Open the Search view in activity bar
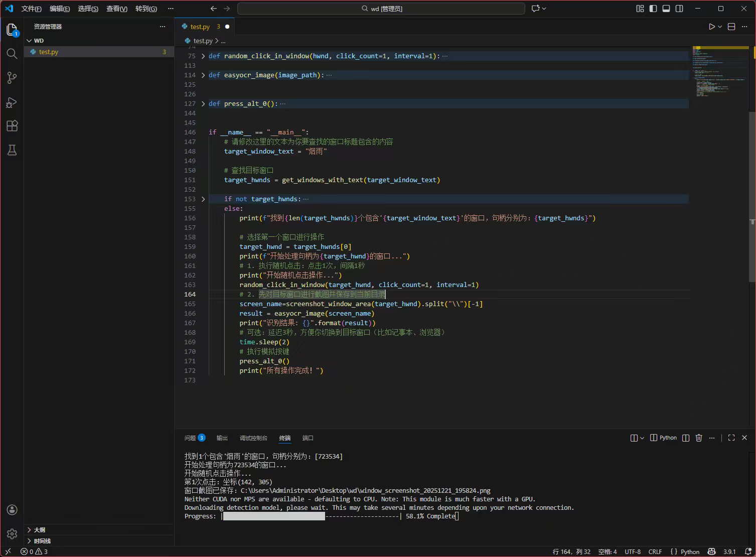Image resolution: width=756 pixels, height=557 pixels. [x=12, y=54]
